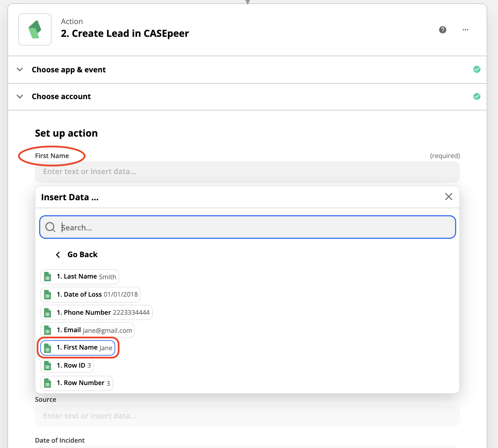Image resolution: width=498 pixels, height=448 pixels.
Task: Click the First Name input field
Action: click(x=247, y=172)
